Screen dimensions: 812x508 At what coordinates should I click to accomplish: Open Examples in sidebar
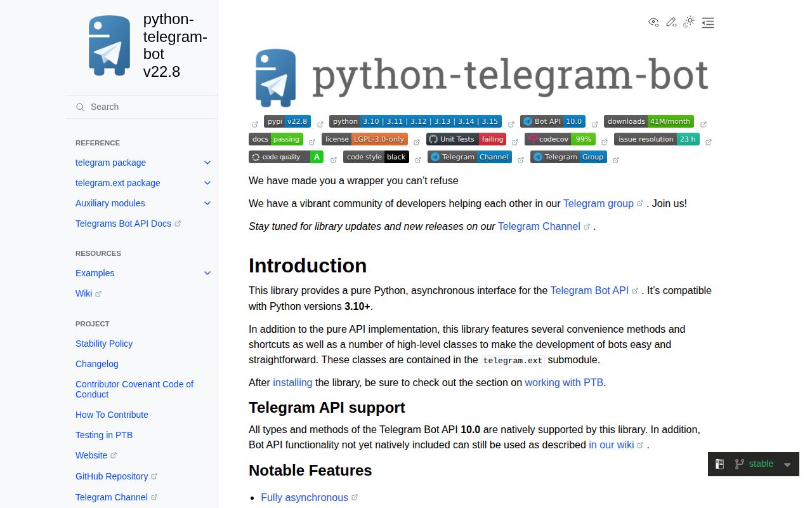(95, 273)
